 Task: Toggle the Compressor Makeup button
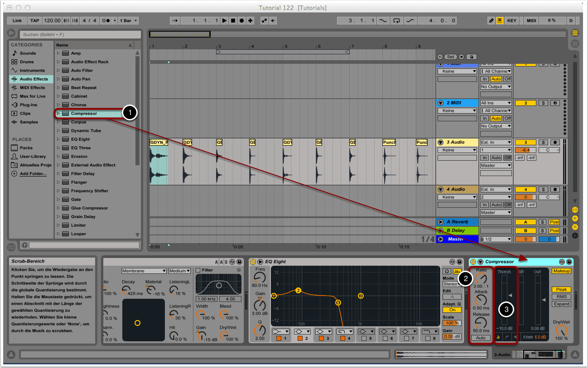pyautogui.click(x=561, y=271)
